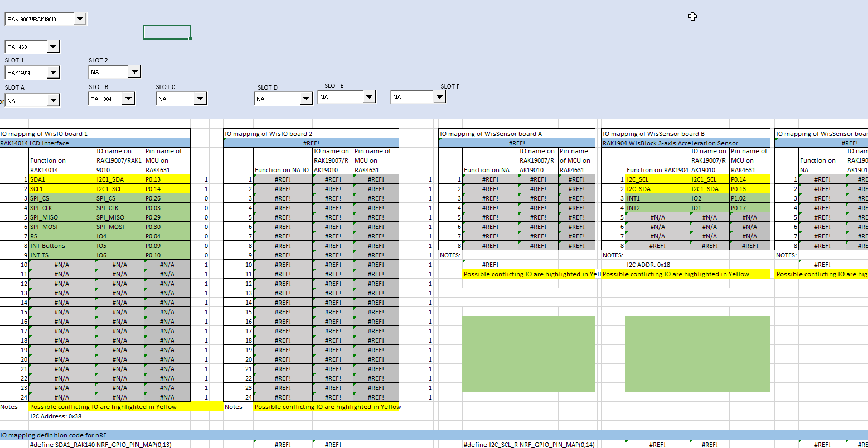Expand the RAK4631 core module dropdown
868x448 pixels.
[53, 47]
